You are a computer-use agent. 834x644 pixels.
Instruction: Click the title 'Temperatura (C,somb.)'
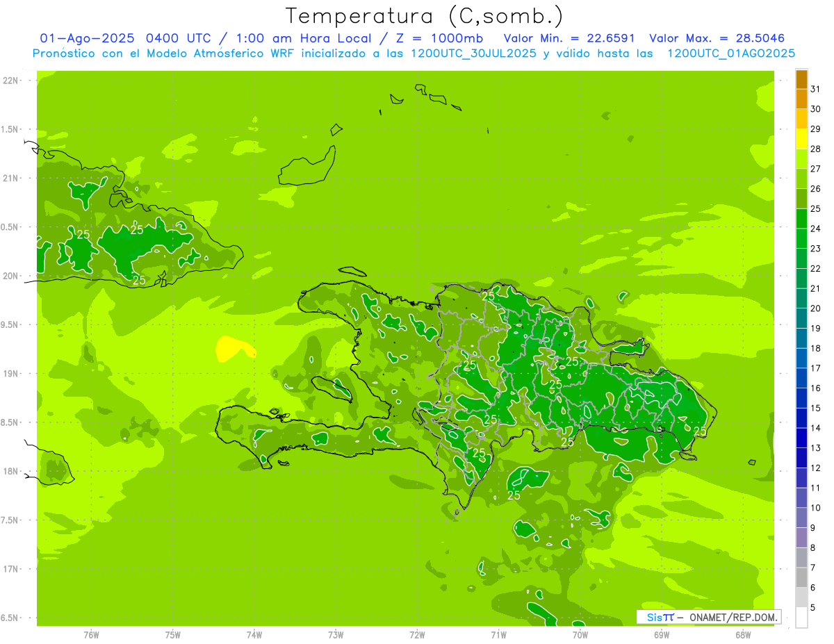click(425, 17)
